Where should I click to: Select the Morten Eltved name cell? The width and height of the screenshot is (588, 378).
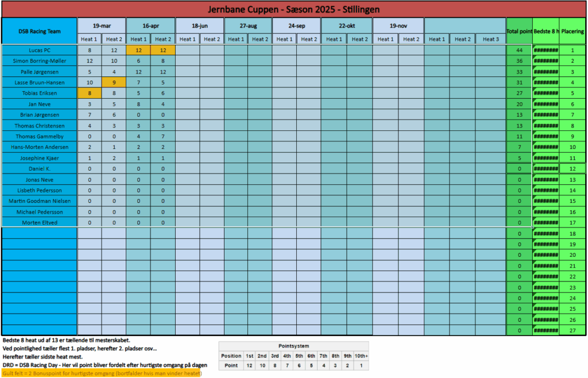click(39, 222)
